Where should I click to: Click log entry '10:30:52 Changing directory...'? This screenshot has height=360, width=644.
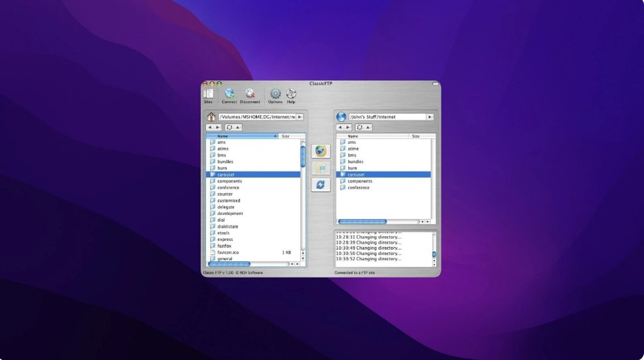(369, 260)
